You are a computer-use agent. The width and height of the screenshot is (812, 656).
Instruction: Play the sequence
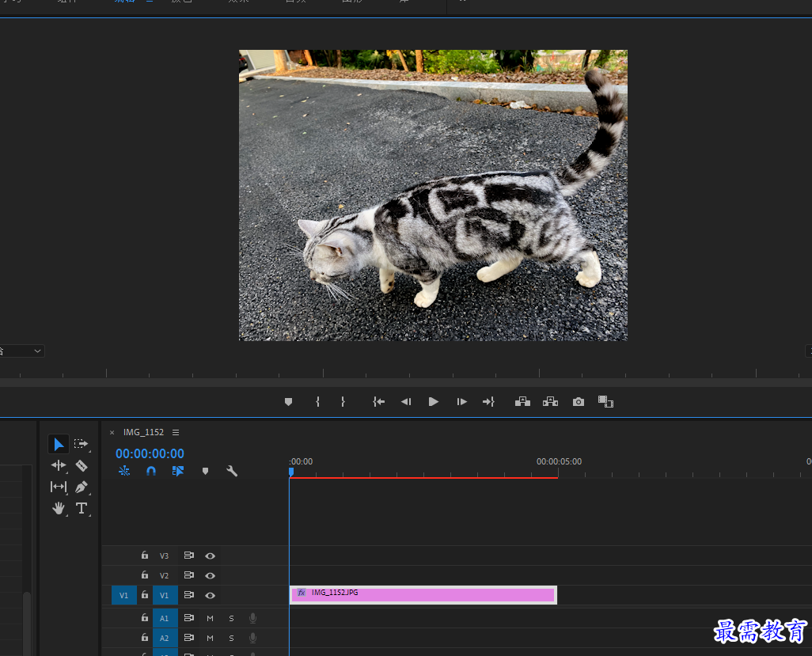click(x=434, y=402)
